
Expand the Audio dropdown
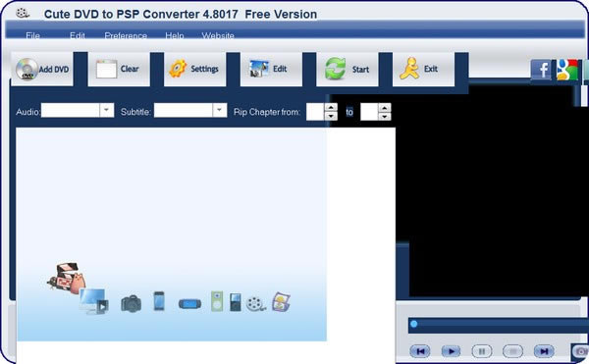[106, 110]
